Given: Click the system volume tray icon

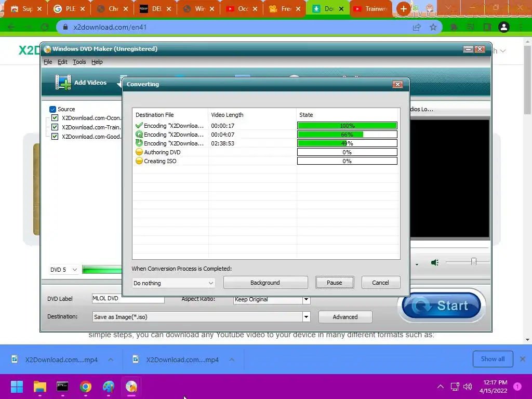Looking at the screenshot, I should click(x=468, y=387).
